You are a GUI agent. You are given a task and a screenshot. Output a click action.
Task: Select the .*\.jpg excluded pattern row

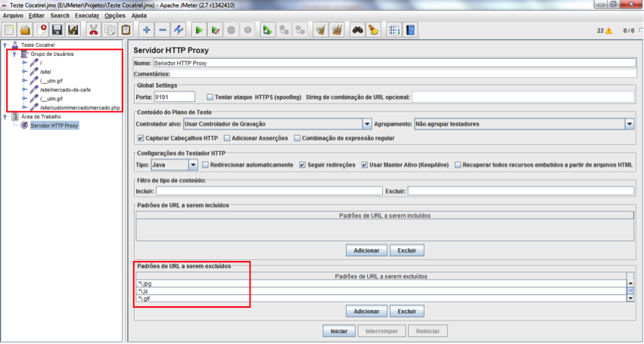pos(381,284)
